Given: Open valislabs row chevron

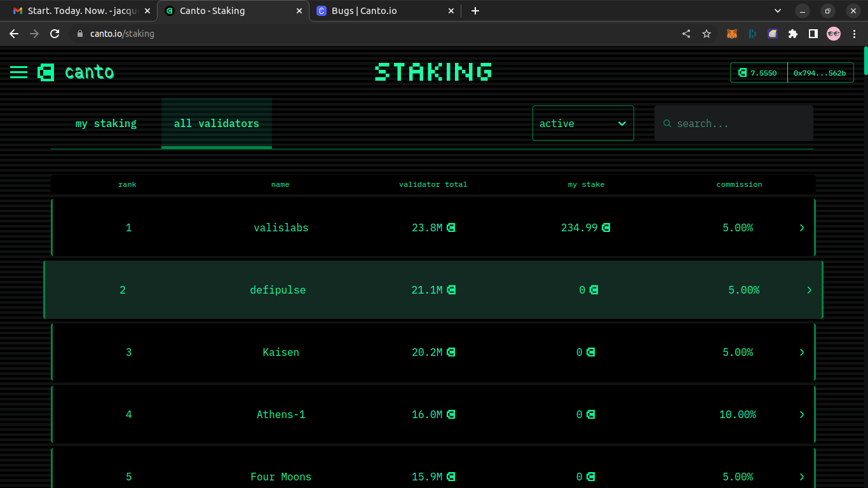Looking at the screenshot, I should click(x=802, y=227).
